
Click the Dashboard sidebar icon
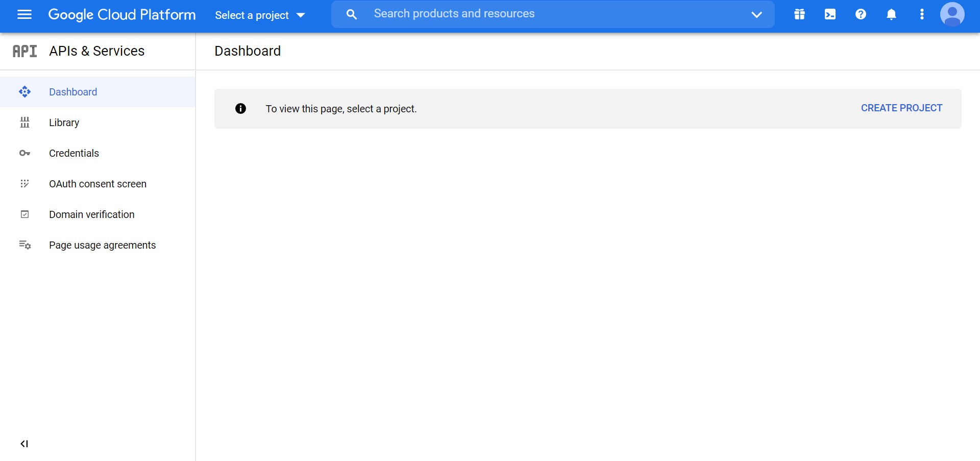[24, 92]
